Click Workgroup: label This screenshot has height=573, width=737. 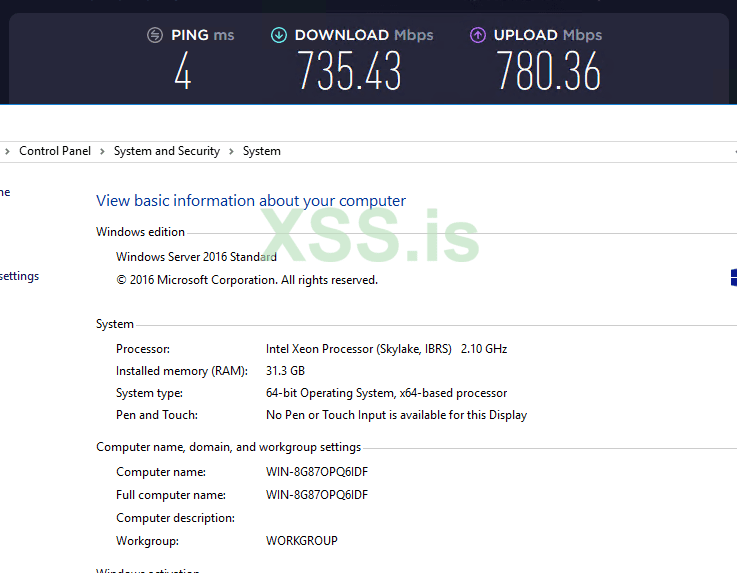pyautogui.click(x=148, y=542)
